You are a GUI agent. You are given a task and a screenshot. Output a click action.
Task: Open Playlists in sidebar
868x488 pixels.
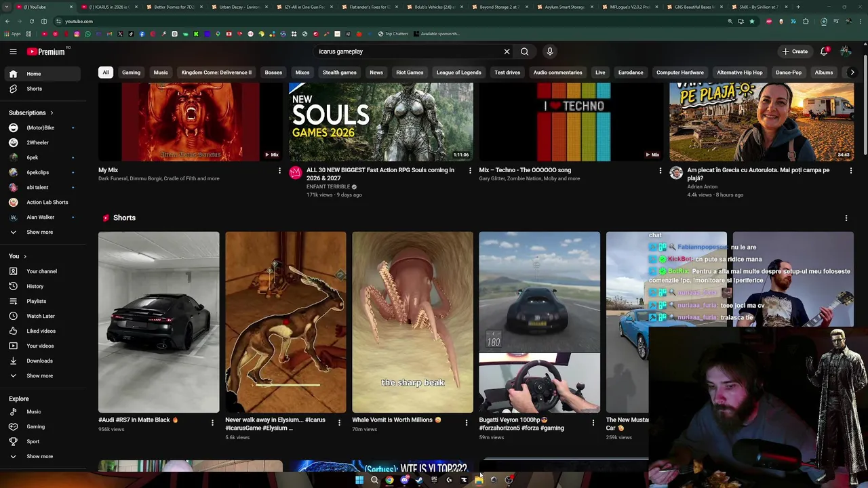pos(43,301)
